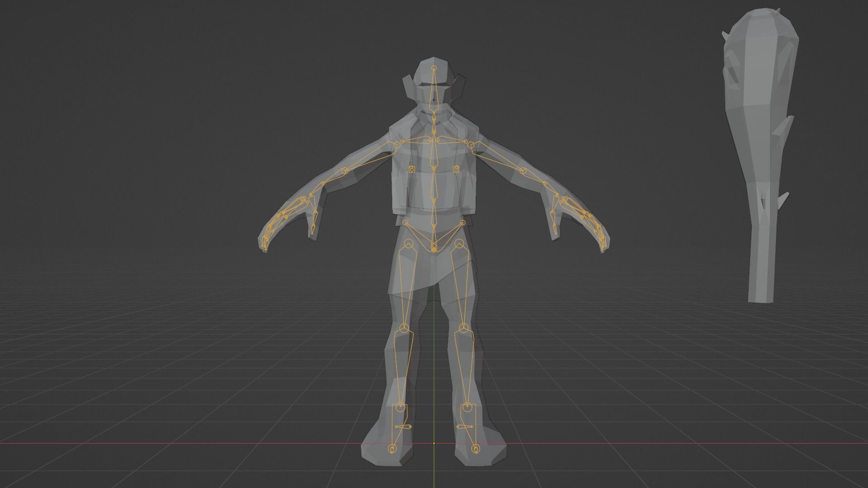The width and height of the screenshot is (868, 488).
Task: Click square custom bone on screen-left chest
Action: pyautogui.click(x=412, y=169)
